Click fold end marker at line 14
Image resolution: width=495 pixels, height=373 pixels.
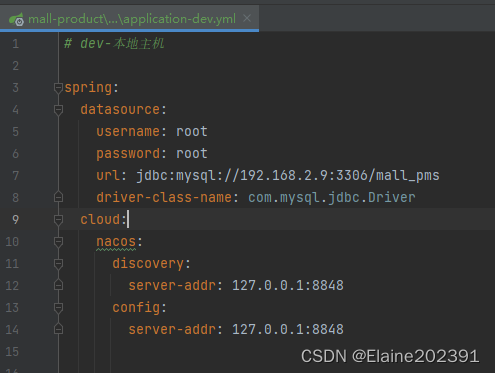click(58, 329)
